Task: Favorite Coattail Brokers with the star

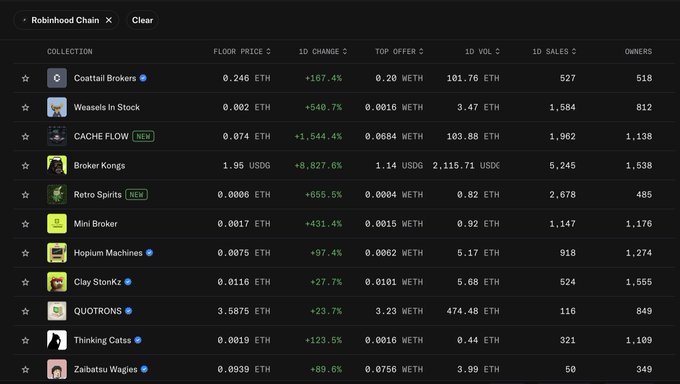Action: tap(26, 79)
